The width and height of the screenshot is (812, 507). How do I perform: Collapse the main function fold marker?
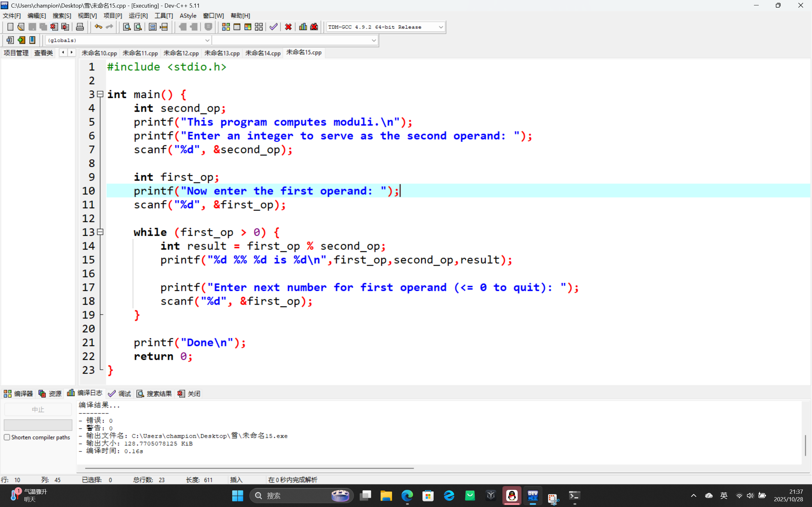pyautogui.click(x=100, y=94)
